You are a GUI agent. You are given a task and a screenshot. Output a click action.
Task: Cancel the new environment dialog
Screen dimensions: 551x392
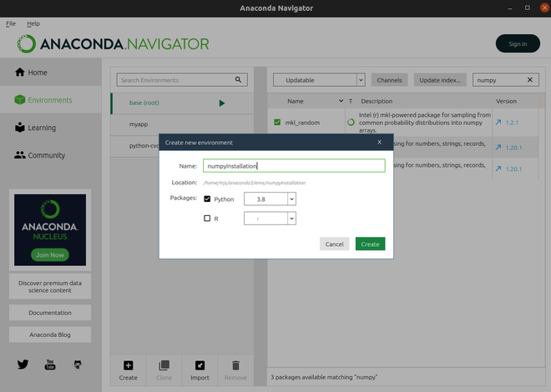(x=334, y=244)
